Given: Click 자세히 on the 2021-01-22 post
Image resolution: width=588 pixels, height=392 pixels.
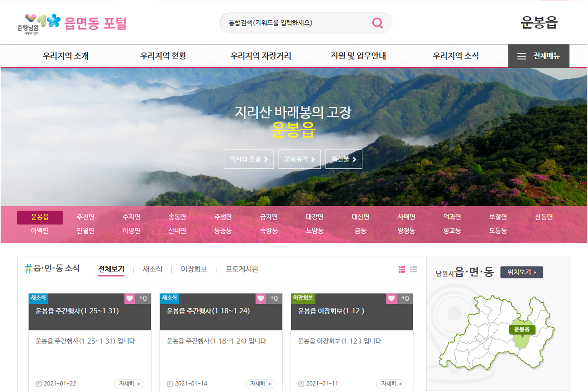Looking at the screenshot, I should [129, 384].
